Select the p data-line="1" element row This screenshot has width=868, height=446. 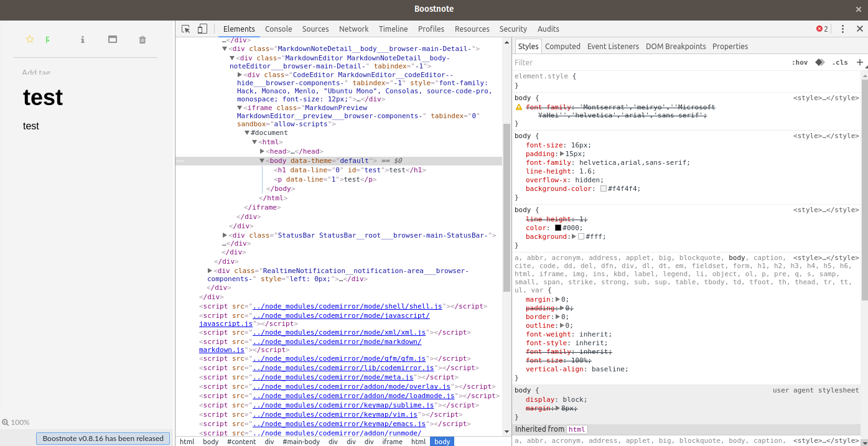(325, 179)
